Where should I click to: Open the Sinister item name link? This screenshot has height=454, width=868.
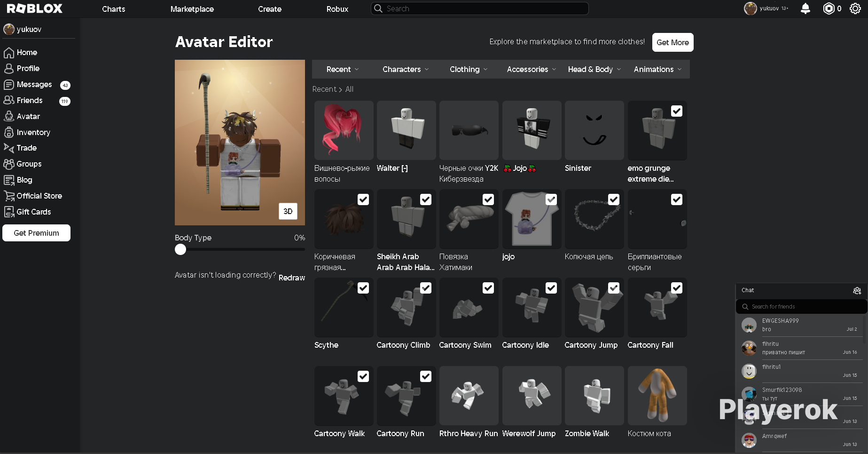click(578, 168)
